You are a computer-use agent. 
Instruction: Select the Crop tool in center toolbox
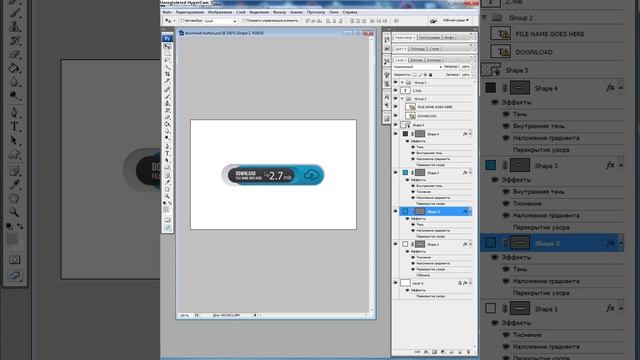pos(167,74)
